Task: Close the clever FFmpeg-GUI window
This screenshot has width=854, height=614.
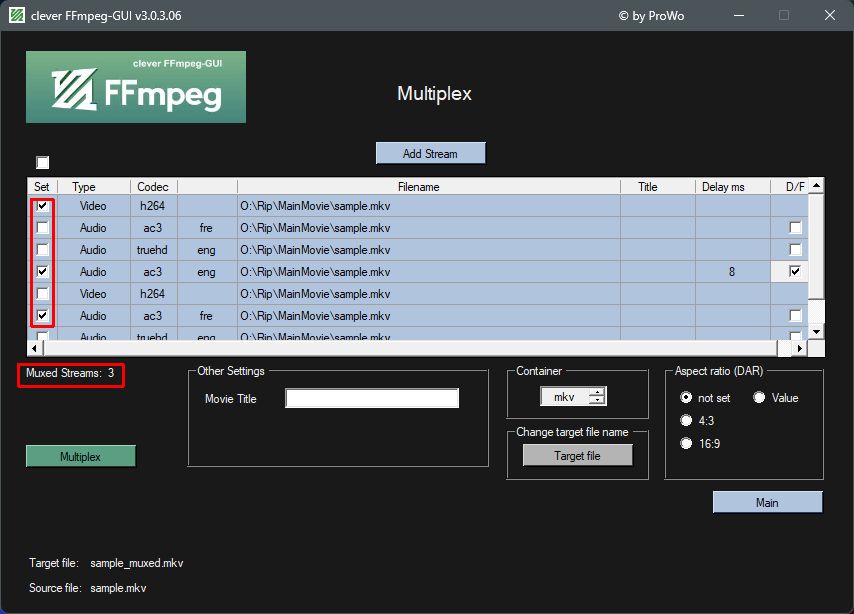Action: [829, 15]
